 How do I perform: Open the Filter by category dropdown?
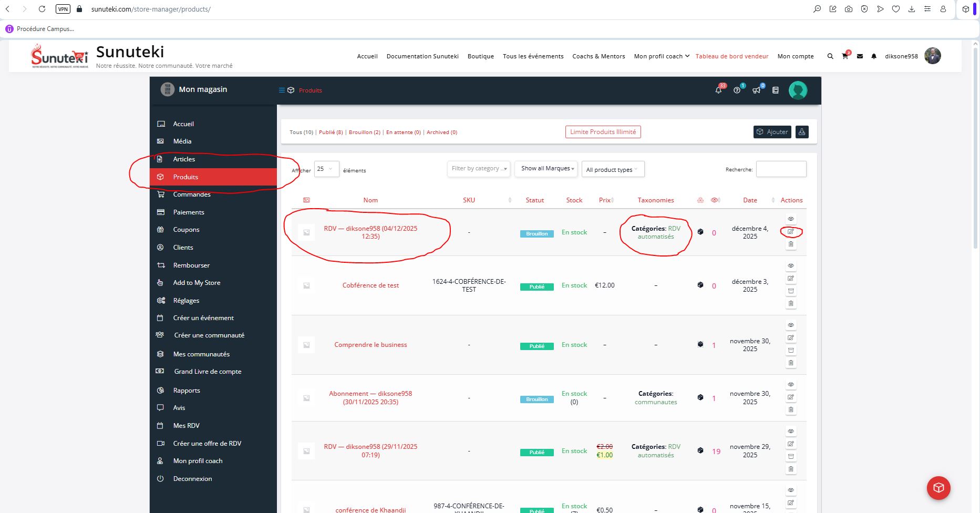click(x=479, y=169)
